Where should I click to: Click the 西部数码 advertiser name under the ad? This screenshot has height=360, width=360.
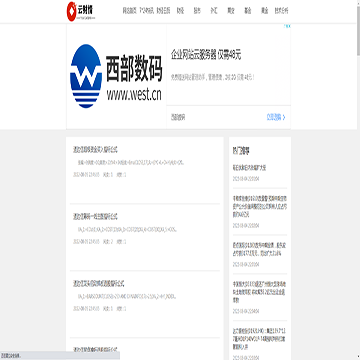click(178, 117)
